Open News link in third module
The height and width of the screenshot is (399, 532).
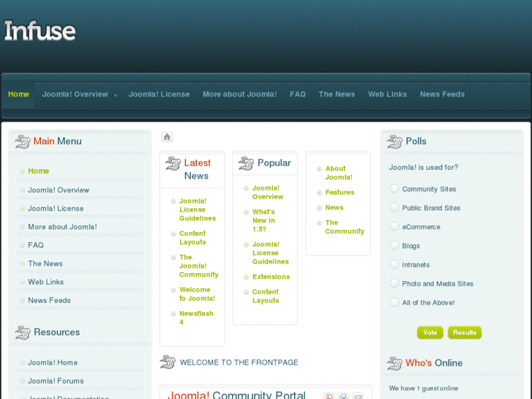pyautogui.click(x=334, y=207)
